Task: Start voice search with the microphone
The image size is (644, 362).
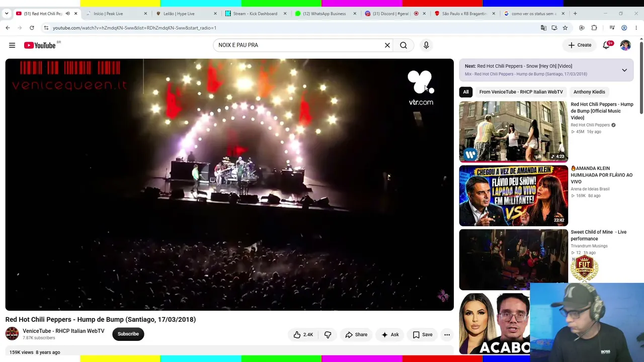Action: point(426,45)
